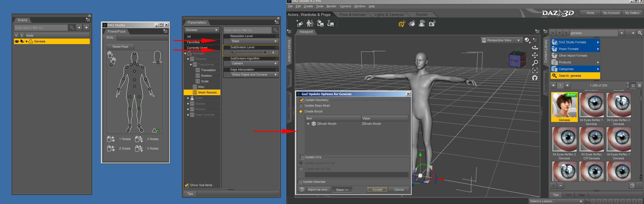The image size is (644, 204).
Task: Open the Create menu
Action: point(308,6)
